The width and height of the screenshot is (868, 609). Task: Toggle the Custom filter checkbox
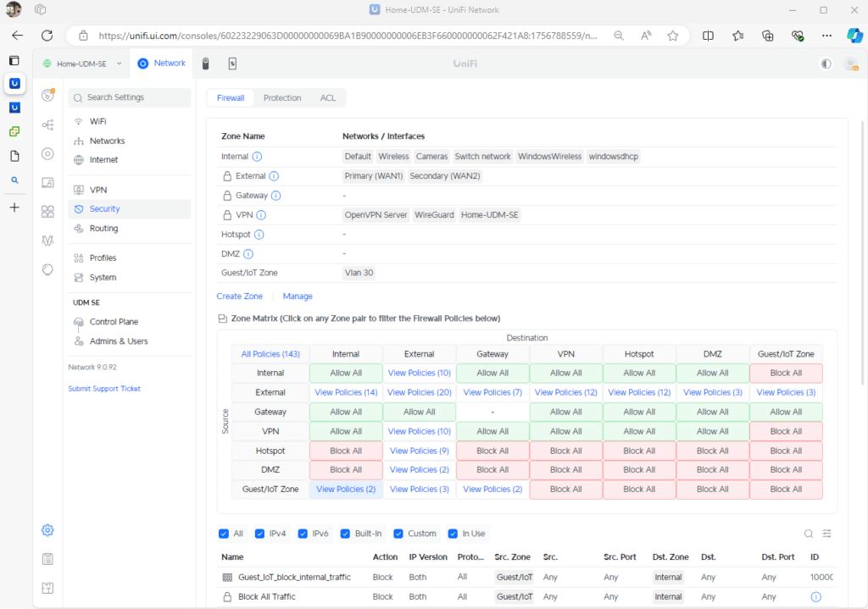[x=398, y=534]
